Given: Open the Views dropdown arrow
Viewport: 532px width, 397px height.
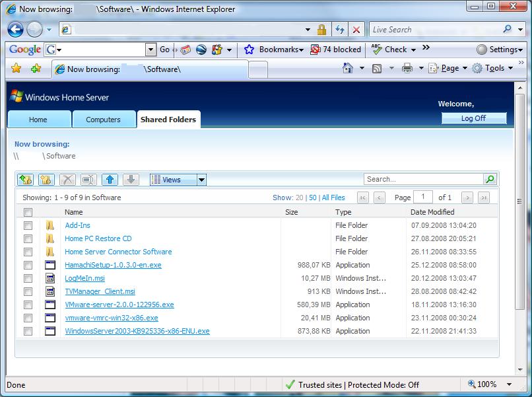Looking at the screenshot, I should coord(201,180).
